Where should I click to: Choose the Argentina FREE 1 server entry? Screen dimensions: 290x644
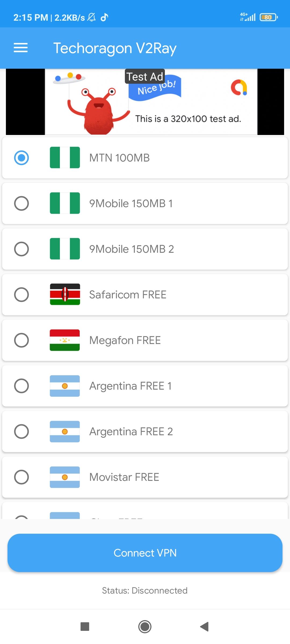[130, 386]
